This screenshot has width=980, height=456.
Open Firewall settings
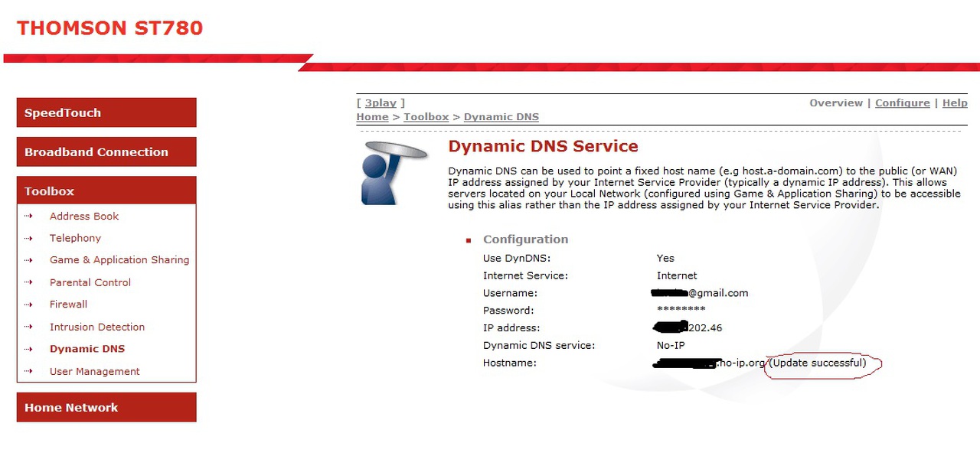click(x=68, y=305)
